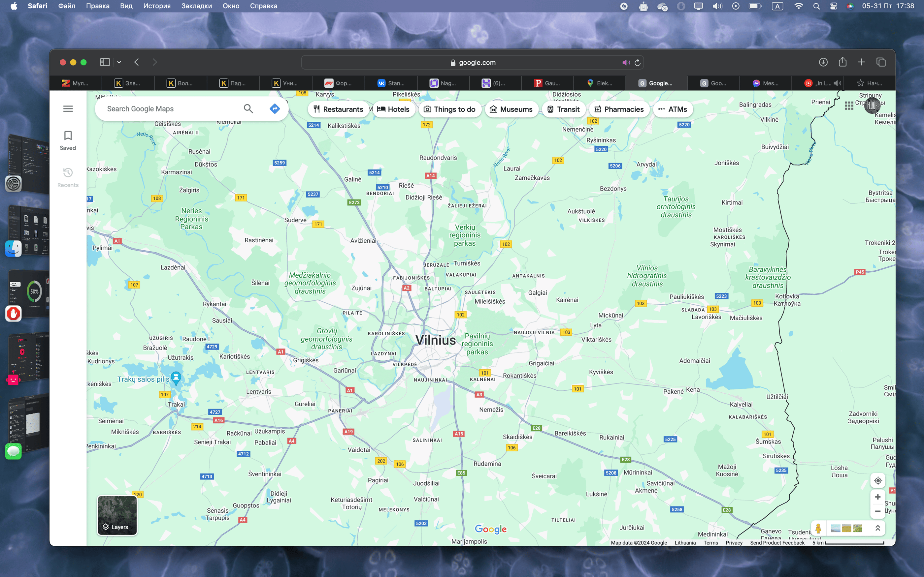Zoom out with the minus button
924x577 pixels.
[x=878, y=511]
